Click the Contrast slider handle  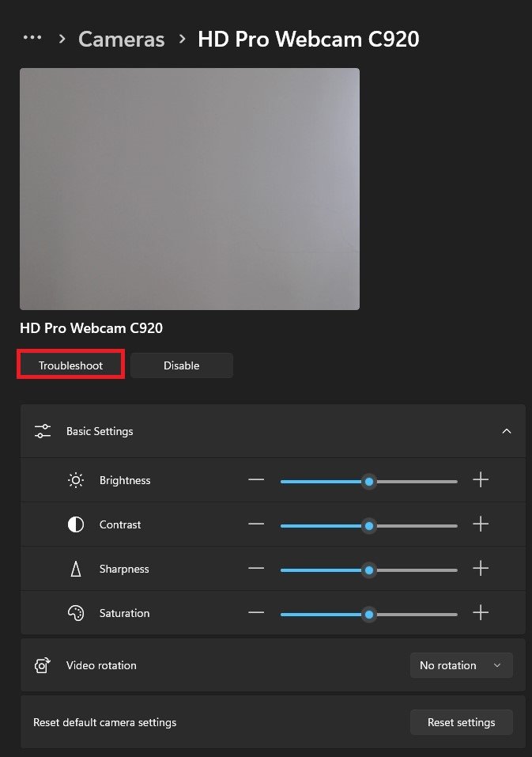click(x=368, y=525)
